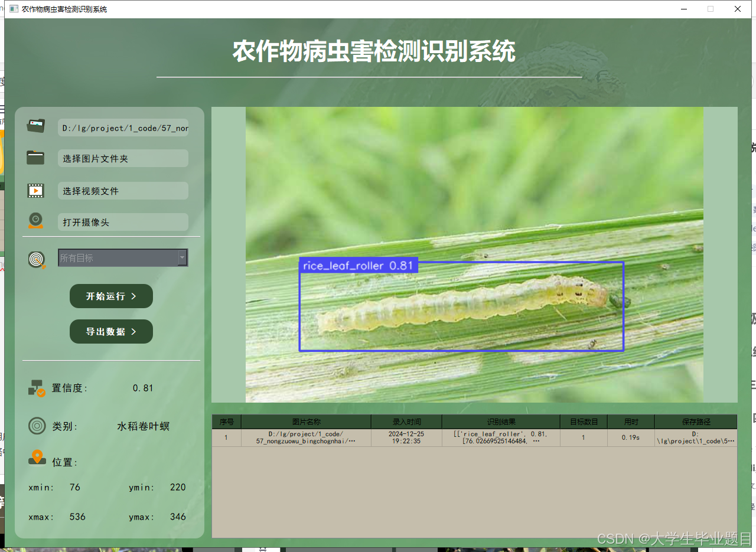Viewport: 756px width, 552px height.
Task: Click the xmin value 76
Action: 75,487
